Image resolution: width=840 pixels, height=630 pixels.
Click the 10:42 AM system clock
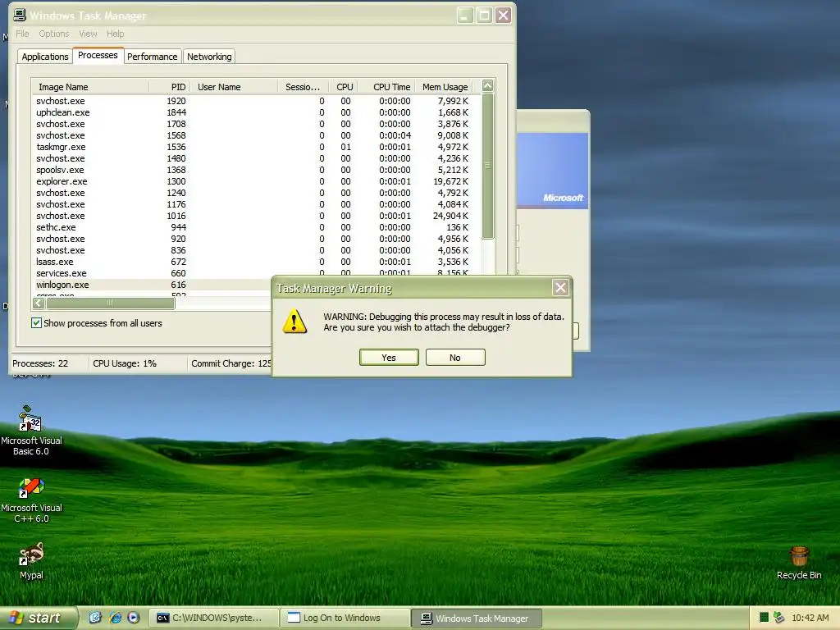click(x=810, y=618)
